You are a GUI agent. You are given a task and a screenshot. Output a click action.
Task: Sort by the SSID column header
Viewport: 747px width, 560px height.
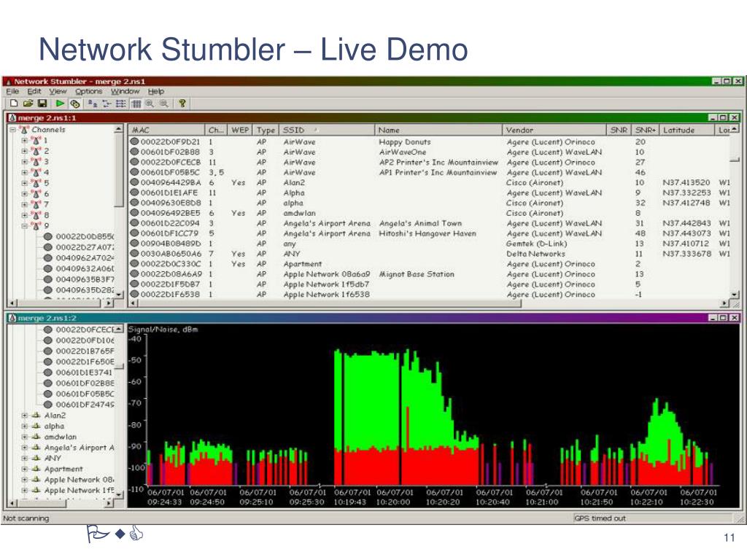327,130
